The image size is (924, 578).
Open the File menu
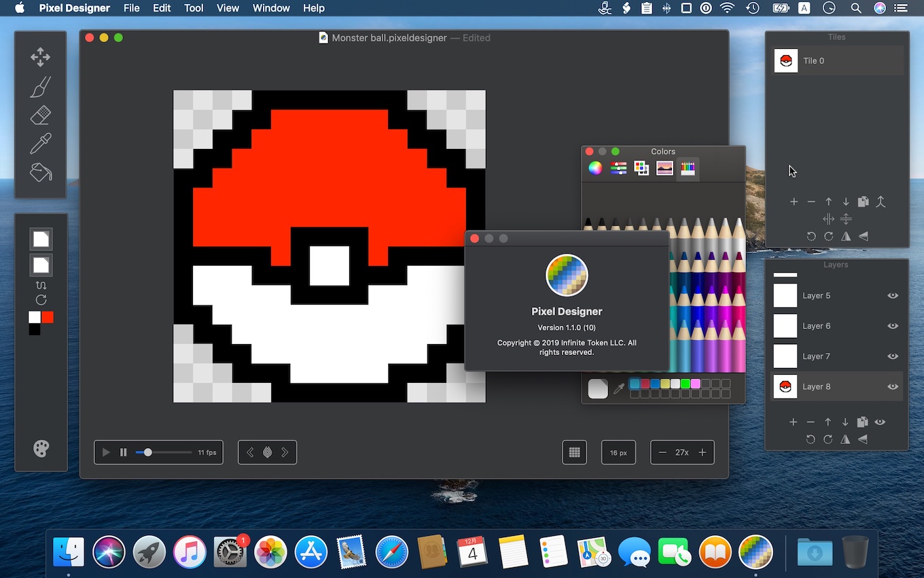pos(132,8)
